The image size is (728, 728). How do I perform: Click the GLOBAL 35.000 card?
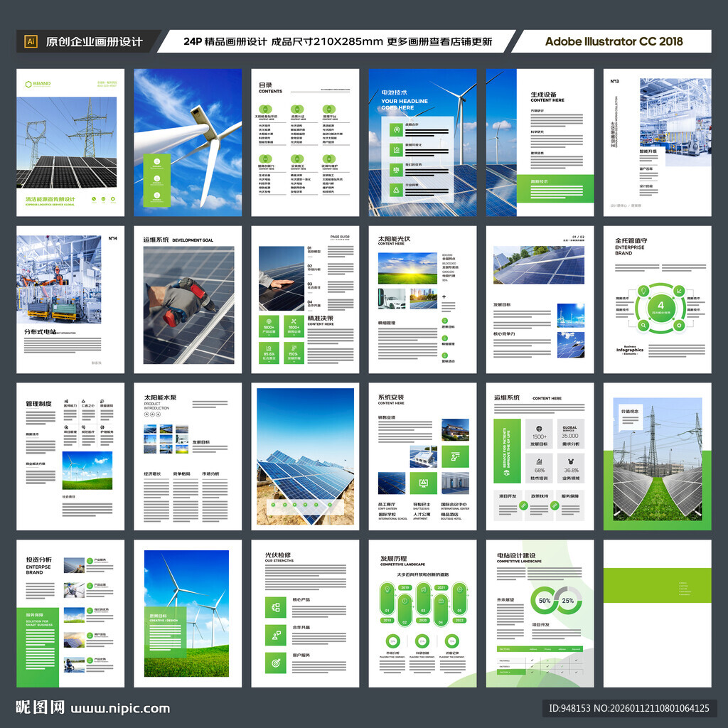point(570,434)
